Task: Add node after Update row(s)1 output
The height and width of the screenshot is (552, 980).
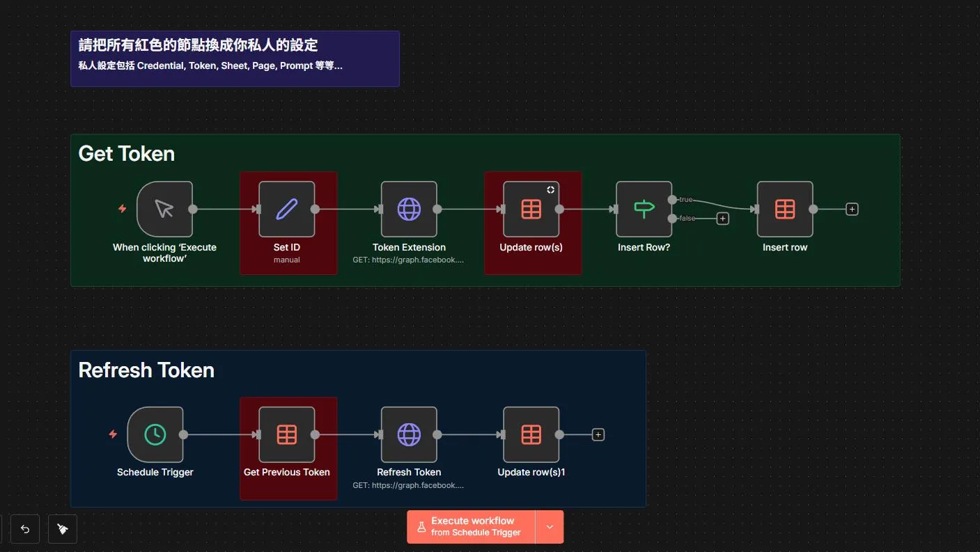Action: click(598, 434)
